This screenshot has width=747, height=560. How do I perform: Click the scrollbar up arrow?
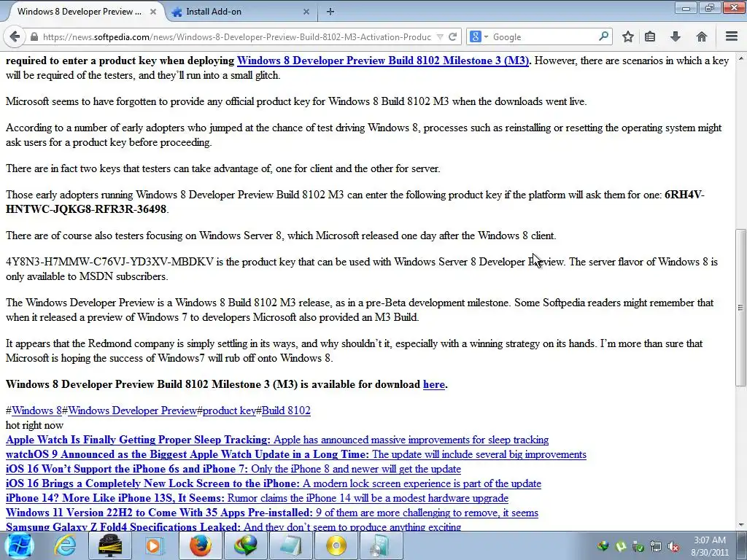tap(741, 58)
